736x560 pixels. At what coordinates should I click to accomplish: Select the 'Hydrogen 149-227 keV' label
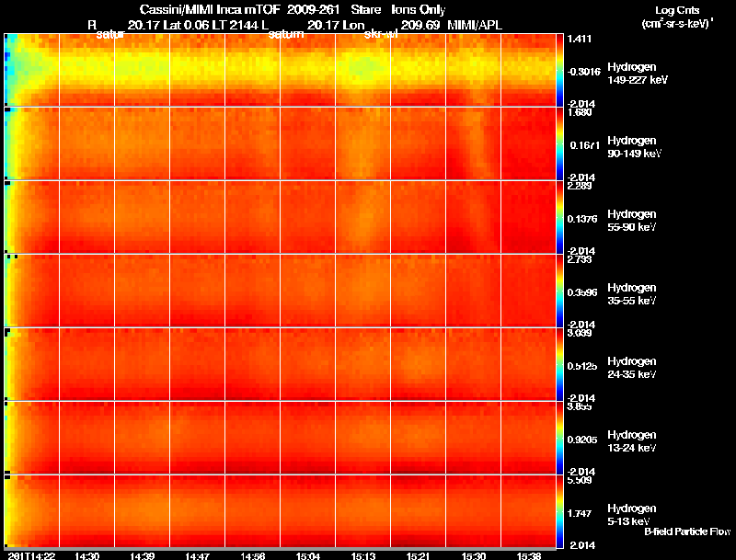tap(638, 74)
